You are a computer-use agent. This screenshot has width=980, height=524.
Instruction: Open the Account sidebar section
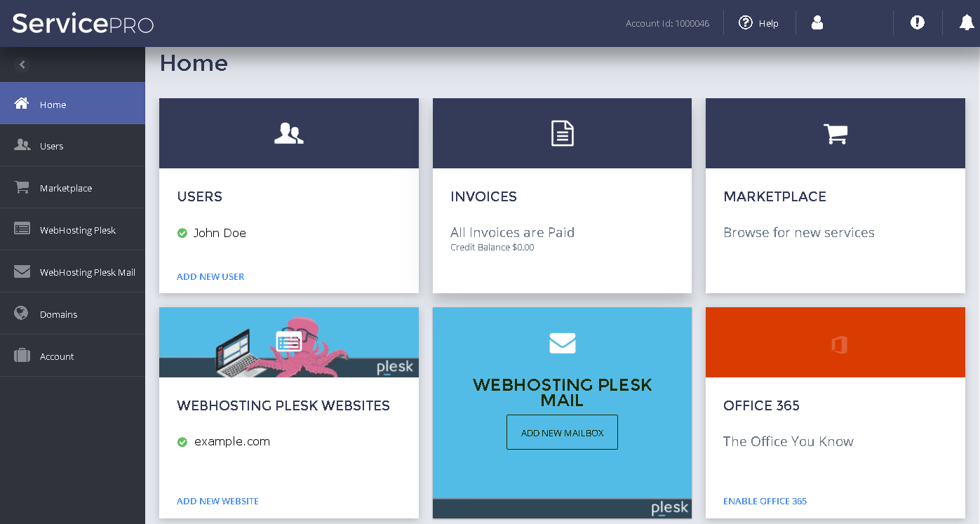coord(57,356)
